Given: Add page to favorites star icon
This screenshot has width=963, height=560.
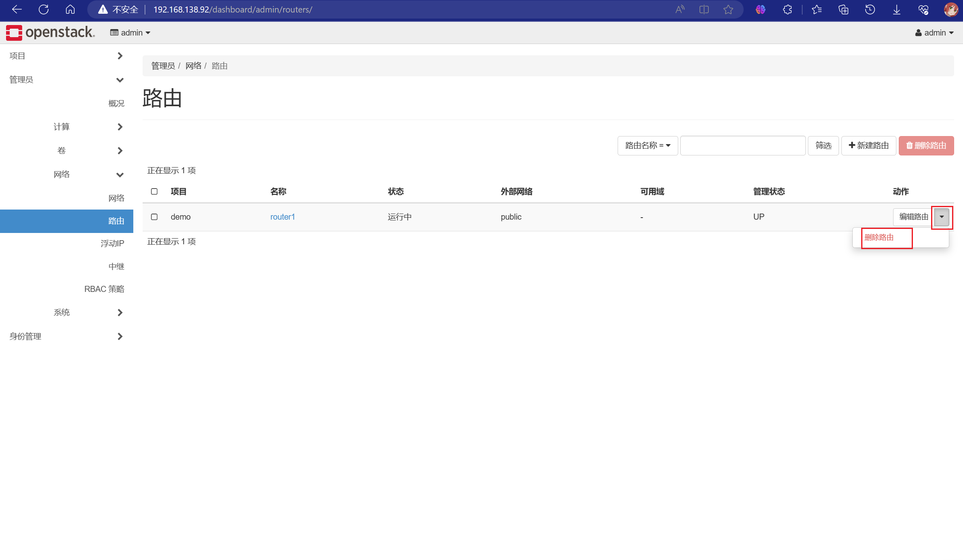Looking at the screenshot, I should (x=728, y=9).
